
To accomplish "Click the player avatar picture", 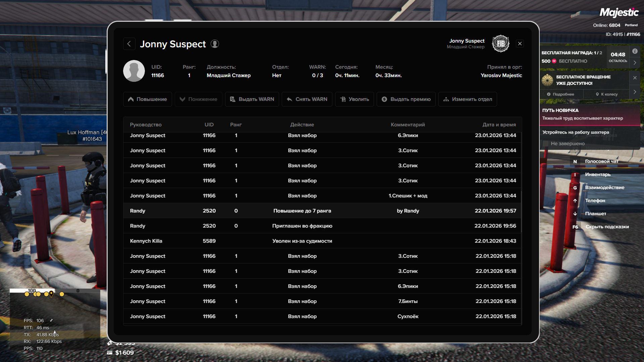I will pyautogui.click(x=134, y=71).
